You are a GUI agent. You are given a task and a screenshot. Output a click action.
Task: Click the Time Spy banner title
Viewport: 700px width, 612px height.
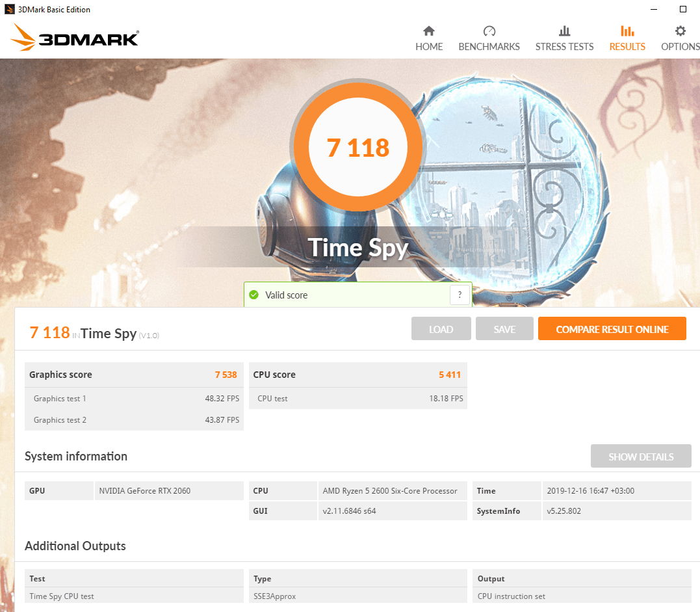[x=358, y=248]
